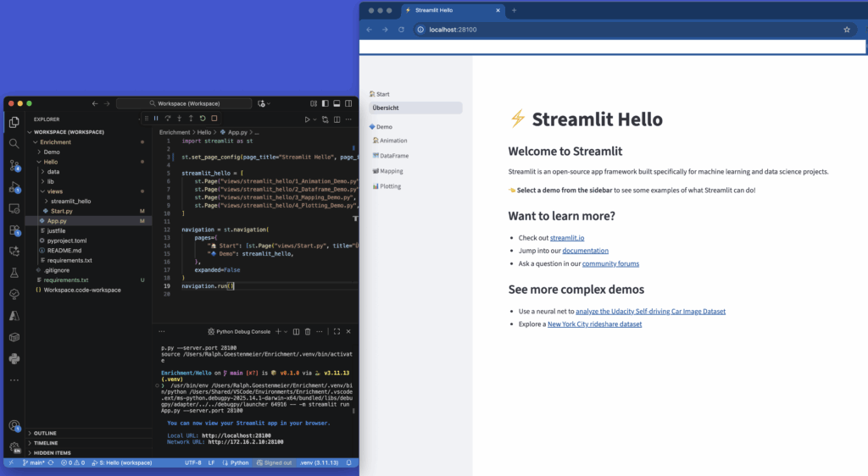
Task: Open Start.py in the file explorer
Action: click(61, 211)
